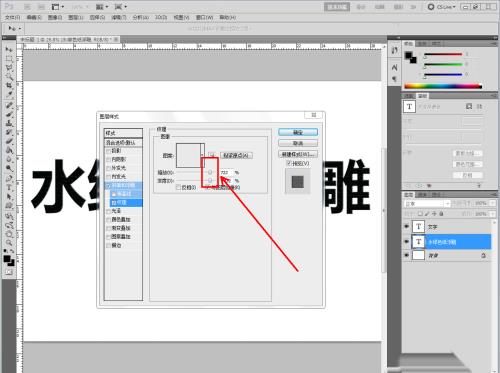Select the Crop tool
Screen dimensions: 500x373
coord(9,86)
